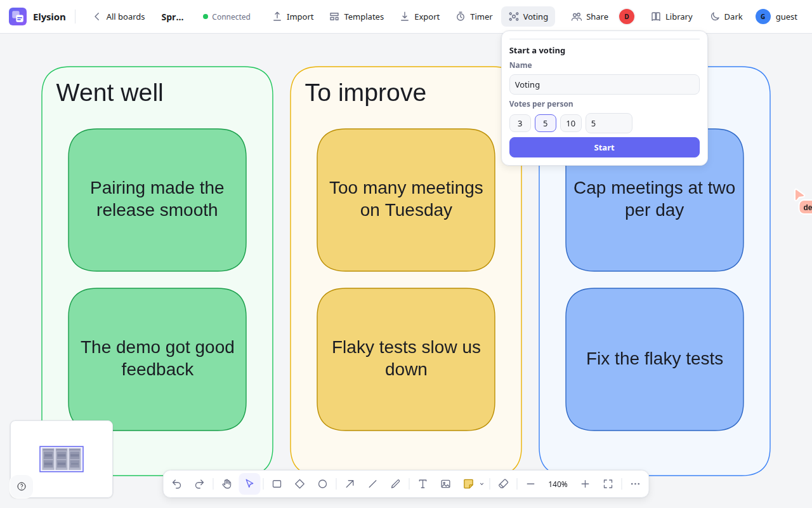This screenshot has width=812, height=508.
Task: Select the Eraser tool
Action: click(x=503, y=484)
